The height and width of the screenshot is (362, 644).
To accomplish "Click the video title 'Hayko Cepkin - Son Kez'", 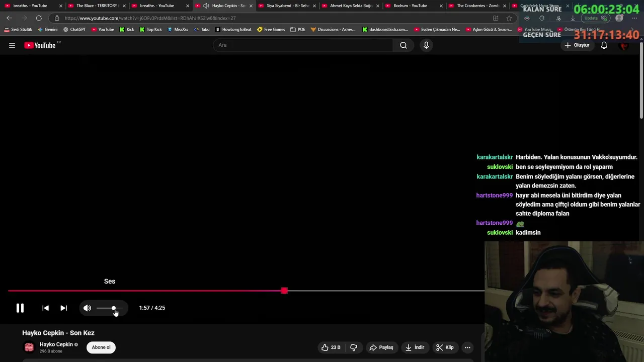I will pyautogui.click(x=58, y=333).
